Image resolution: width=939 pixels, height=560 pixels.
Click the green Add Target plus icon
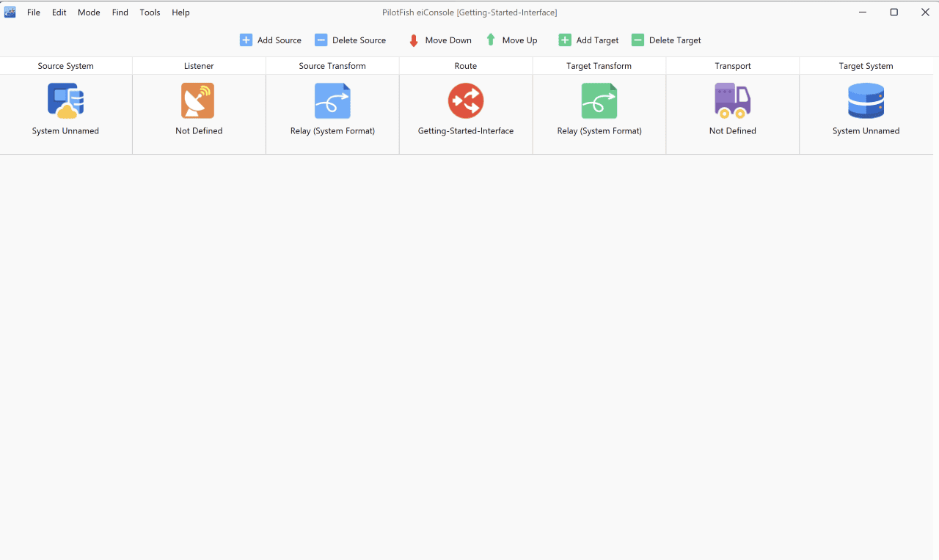click(x=565, y=40)
